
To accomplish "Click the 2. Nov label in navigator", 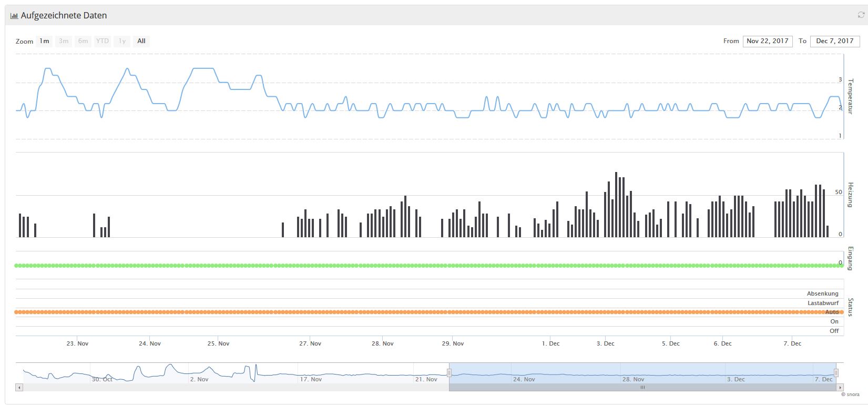I will (x=199, y=379).
